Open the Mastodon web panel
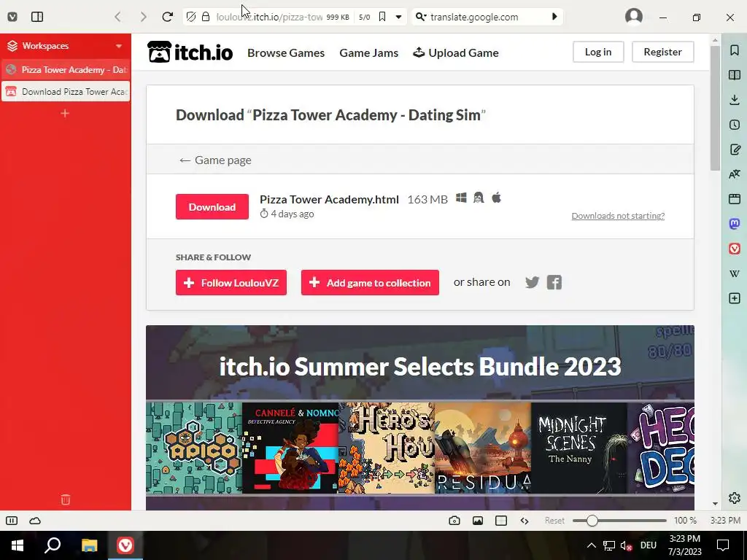747x560 pixels. pos(734,224)
